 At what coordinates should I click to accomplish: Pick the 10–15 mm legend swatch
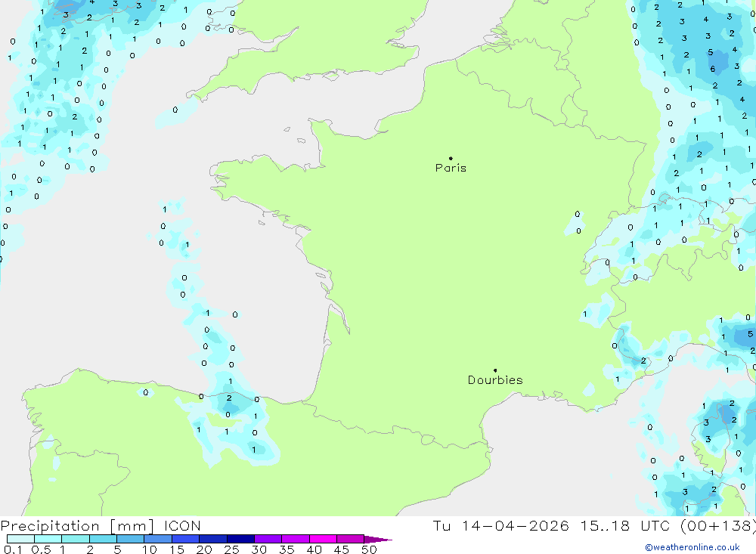point(158,539)
